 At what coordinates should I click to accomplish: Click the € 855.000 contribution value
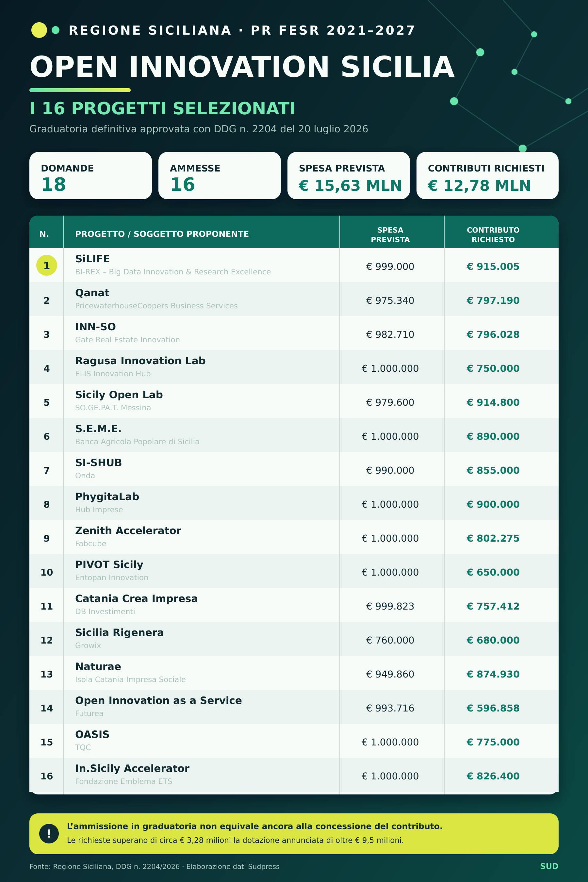pos(493,470)
